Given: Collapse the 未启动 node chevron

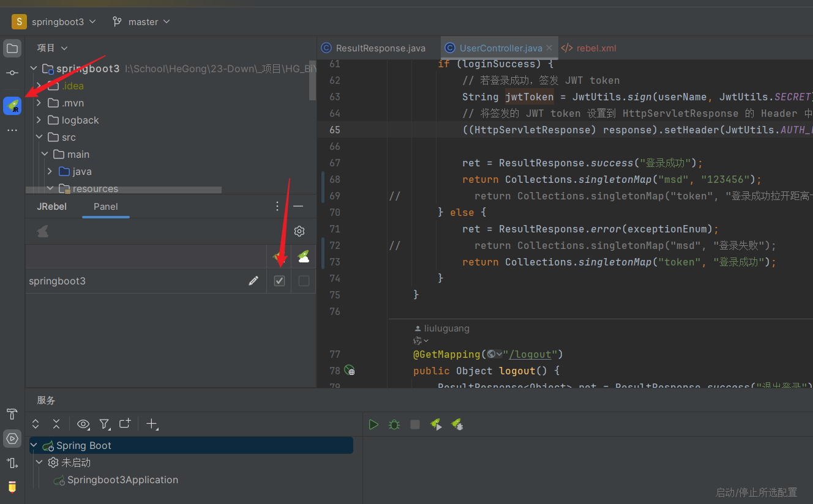Looking at the screenshot, I should (x=40, y=462).
